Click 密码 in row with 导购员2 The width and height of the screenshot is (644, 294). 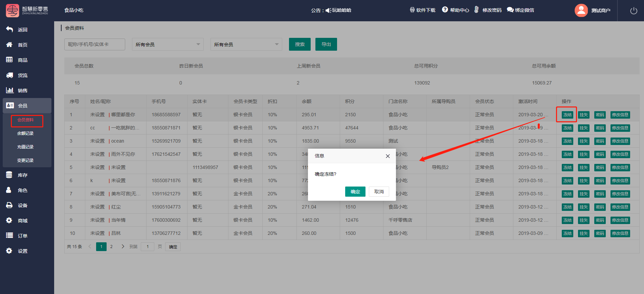point(600,168)
